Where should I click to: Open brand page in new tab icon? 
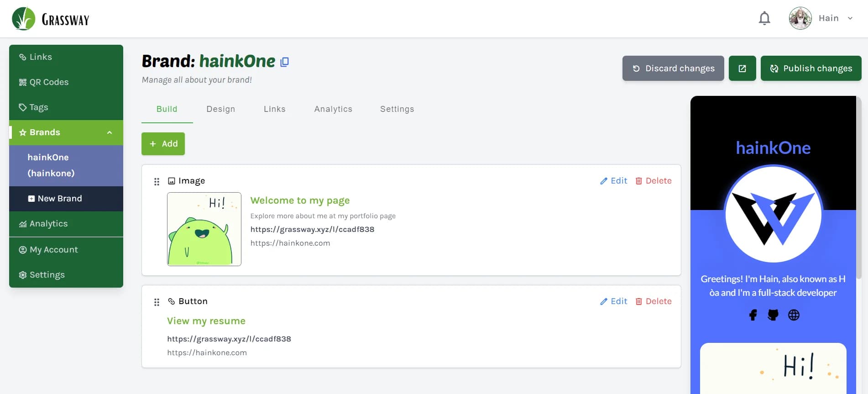pyautogui.click(x=742, y=68)
